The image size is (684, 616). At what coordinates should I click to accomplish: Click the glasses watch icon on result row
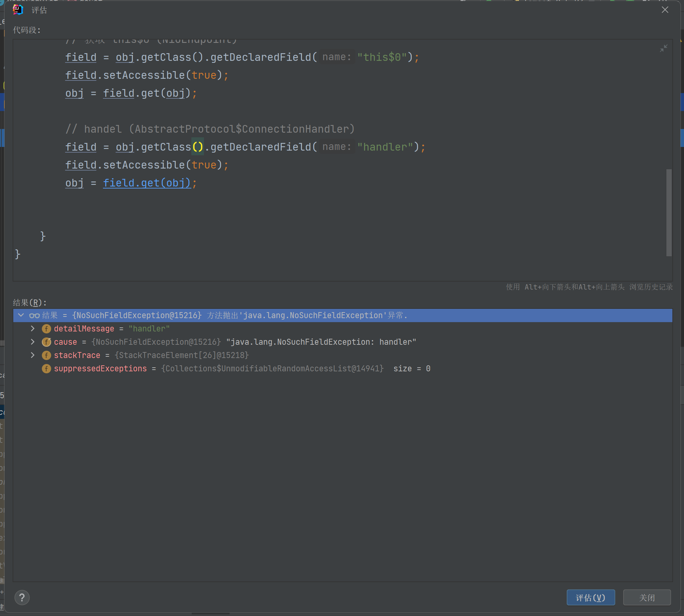click(x=34, y=315)
